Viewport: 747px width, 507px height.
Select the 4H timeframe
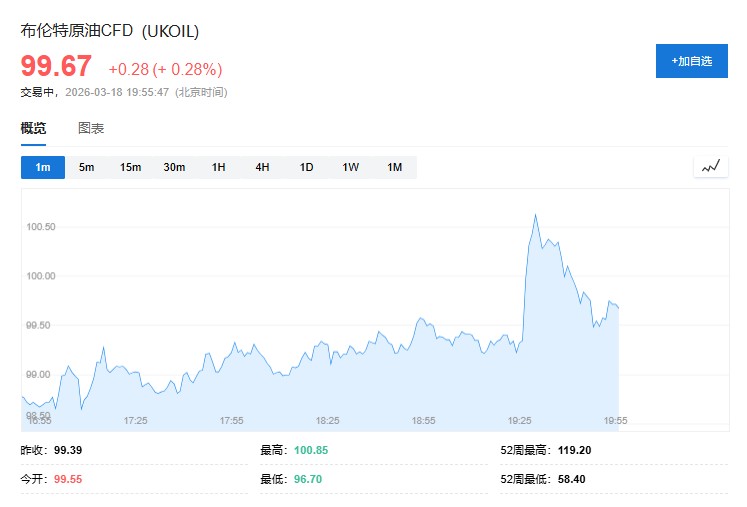(262, 167)
